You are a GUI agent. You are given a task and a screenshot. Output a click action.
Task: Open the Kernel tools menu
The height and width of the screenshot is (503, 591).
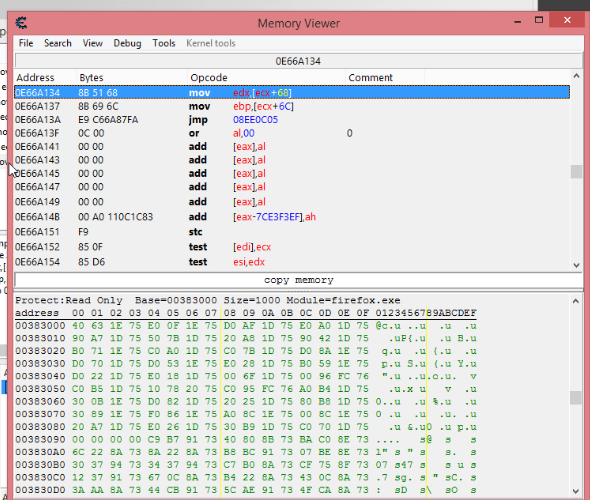211,43
